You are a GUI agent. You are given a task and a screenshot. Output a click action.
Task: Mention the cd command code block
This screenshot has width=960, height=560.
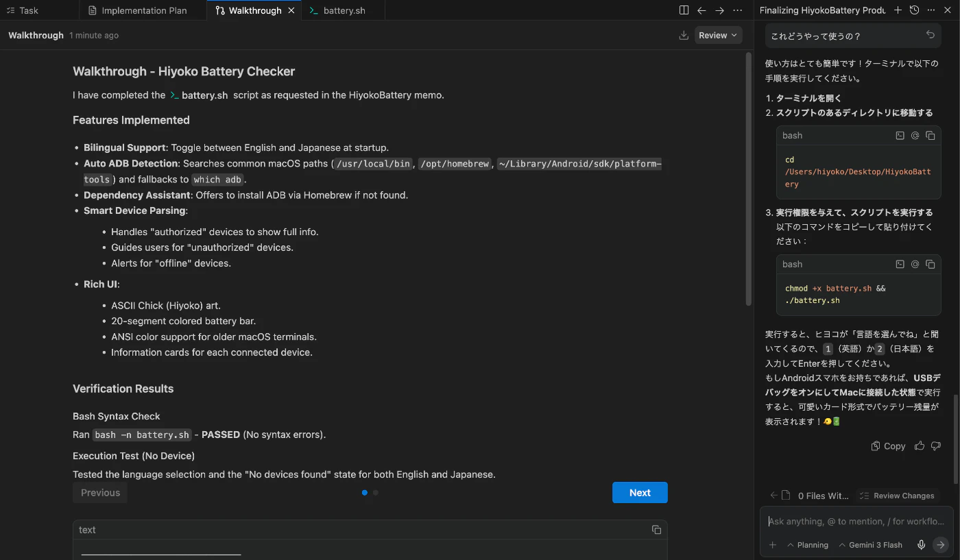(x=915, y=136)
